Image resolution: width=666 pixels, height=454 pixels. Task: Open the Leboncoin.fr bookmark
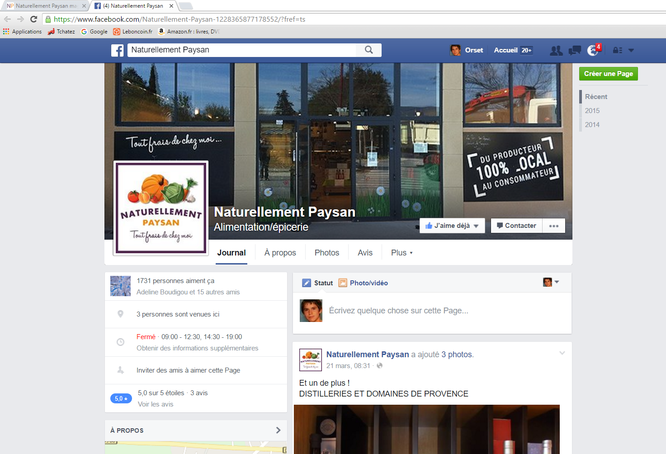[133, 31]
